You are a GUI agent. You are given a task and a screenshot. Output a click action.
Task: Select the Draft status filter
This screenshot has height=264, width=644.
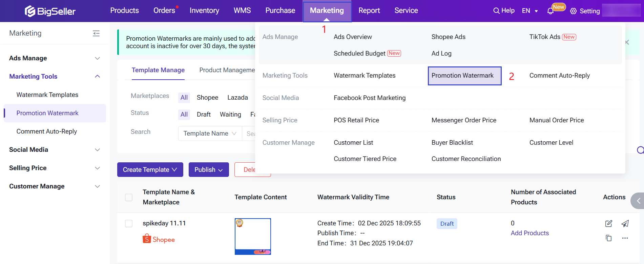pyautogui.click(x=204, y=115)
